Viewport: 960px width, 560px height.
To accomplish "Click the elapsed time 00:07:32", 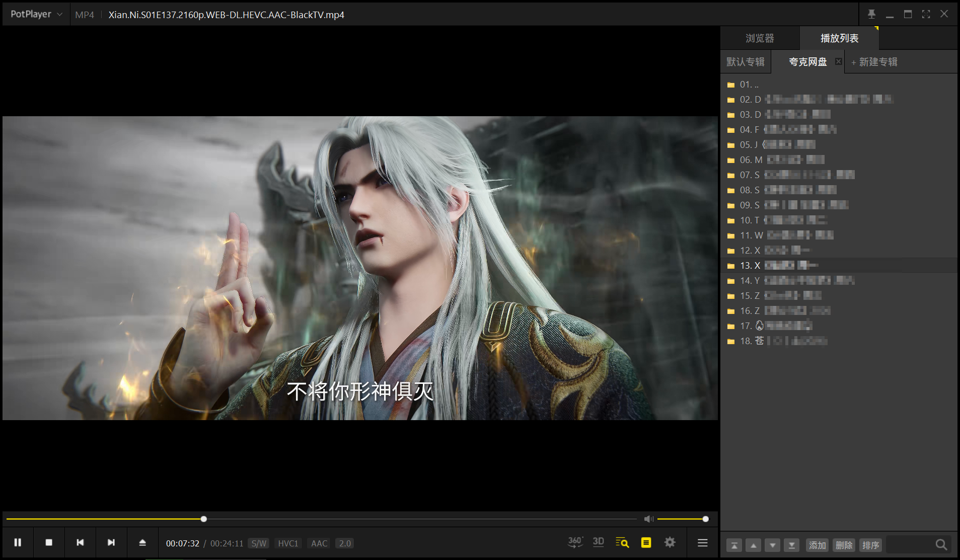I will (183, 543).
